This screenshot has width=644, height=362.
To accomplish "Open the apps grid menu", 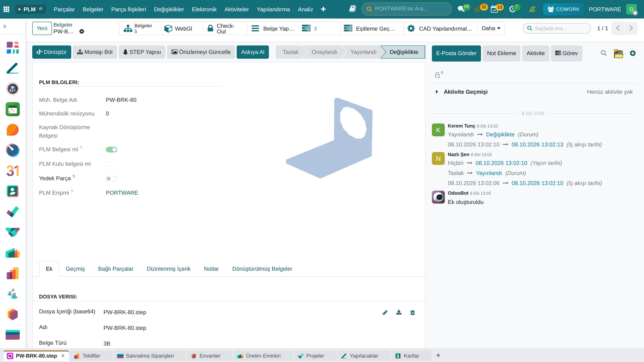I will 6,9.
